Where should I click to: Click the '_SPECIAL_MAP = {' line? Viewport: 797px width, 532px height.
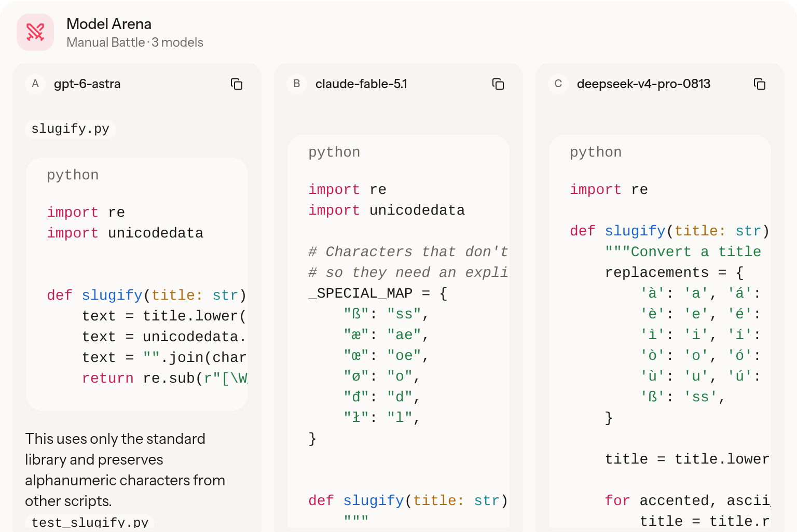378,293
